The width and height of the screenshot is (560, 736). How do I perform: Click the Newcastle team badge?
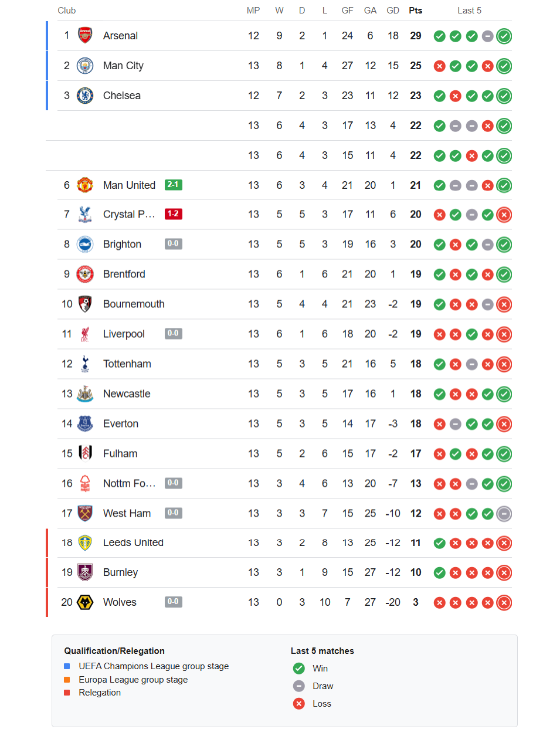pyautogui.click(x=85, y=394)
